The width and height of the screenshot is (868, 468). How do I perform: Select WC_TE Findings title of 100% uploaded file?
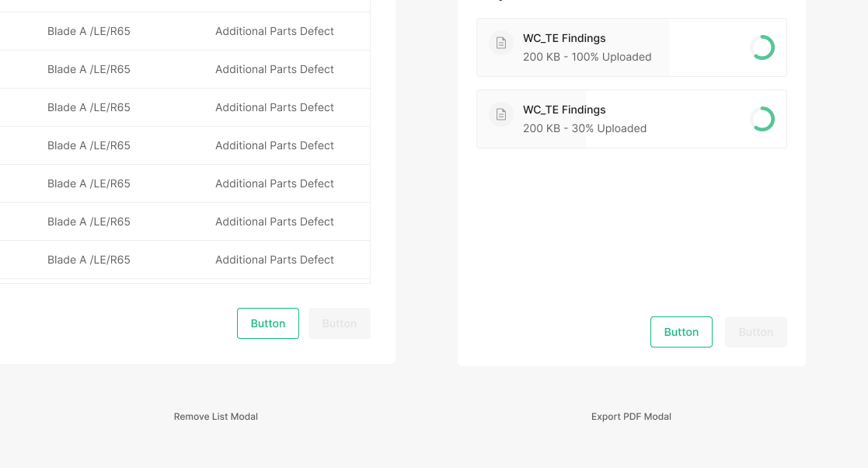tap(564, 38)
